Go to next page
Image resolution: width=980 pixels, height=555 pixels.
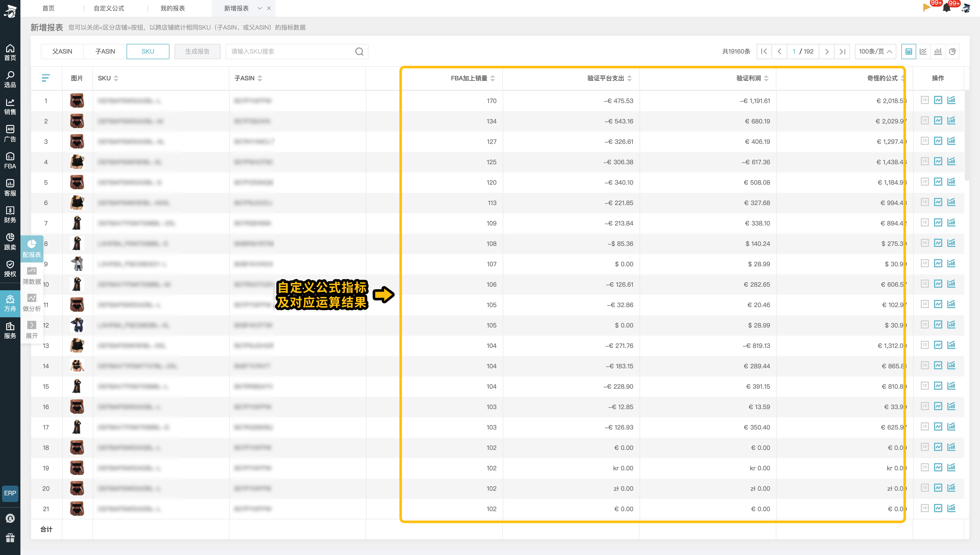pyautogui.click(x=827, y=52)
